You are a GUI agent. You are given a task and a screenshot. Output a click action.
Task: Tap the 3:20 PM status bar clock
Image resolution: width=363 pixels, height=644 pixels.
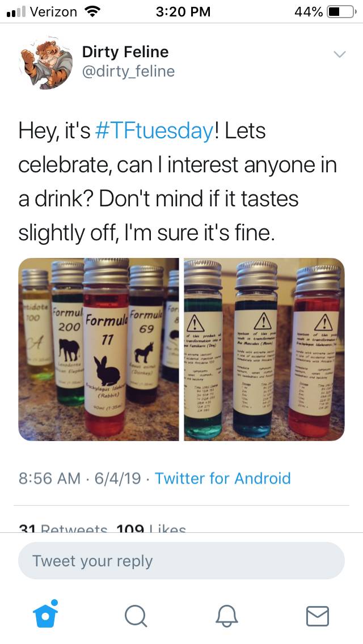[183, 11]
